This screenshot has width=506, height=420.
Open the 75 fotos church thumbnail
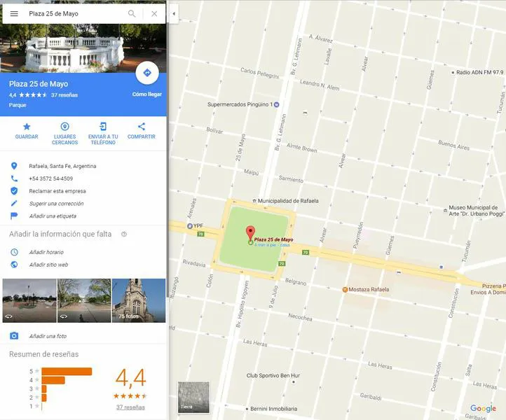(x=139, y=300)
